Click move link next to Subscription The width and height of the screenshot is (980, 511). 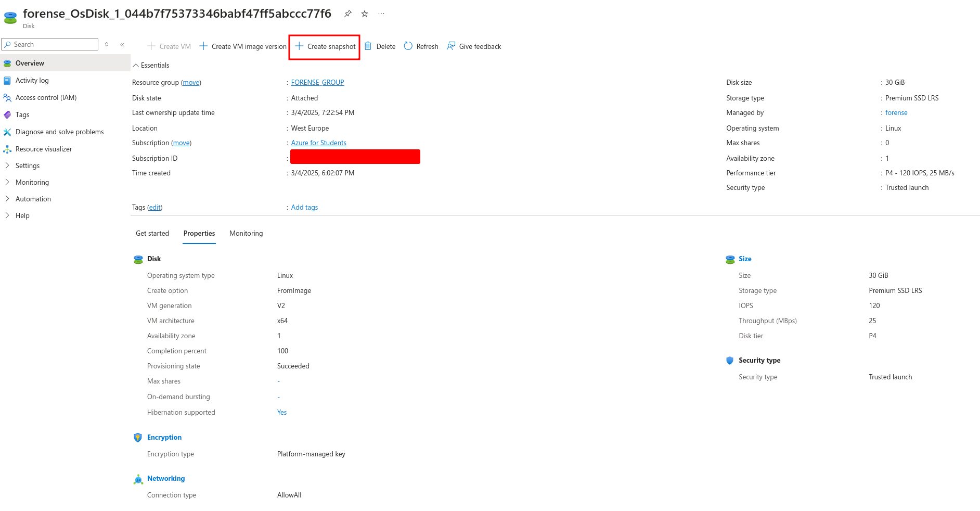pos(181,143)
